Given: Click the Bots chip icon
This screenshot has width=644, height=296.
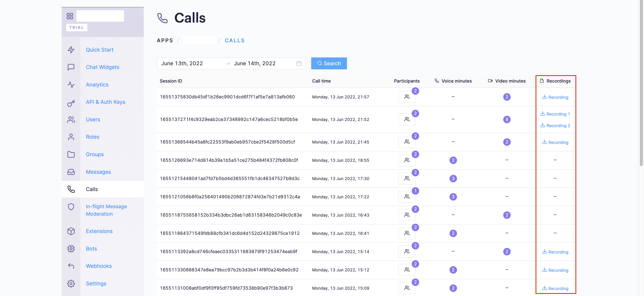Looking at the screenshot, I should pyautogui.click(x=71, y=248).
